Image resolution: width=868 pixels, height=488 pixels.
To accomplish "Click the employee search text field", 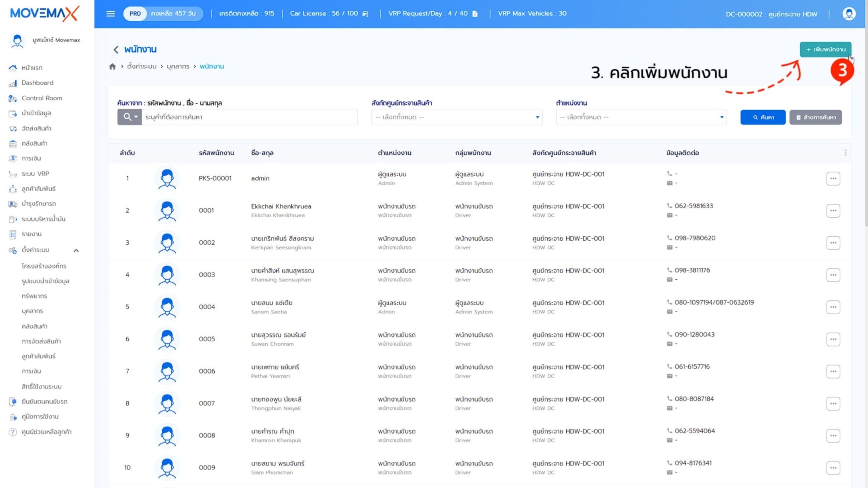I will coord(250,117).
